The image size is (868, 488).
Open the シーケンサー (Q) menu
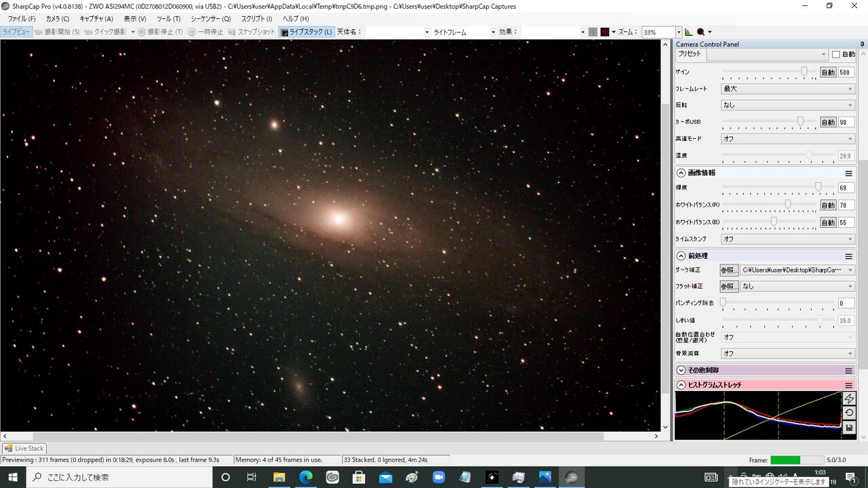[211, 19]
